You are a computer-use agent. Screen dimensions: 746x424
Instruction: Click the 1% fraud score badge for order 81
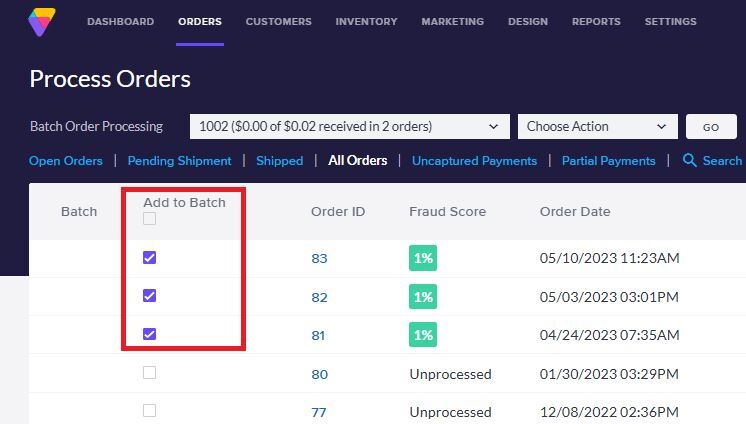point(423,335)
